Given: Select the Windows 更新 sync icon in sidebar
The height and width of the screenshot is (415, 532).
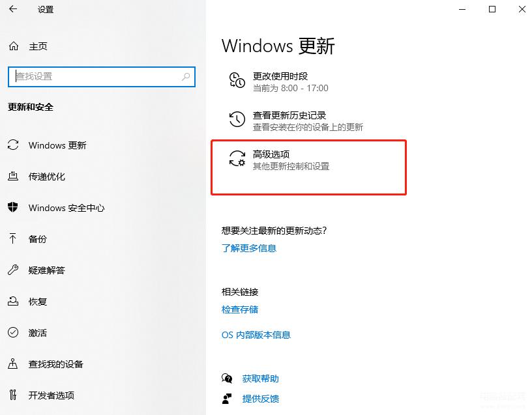Looking at the screenshot, I should 13,145.
